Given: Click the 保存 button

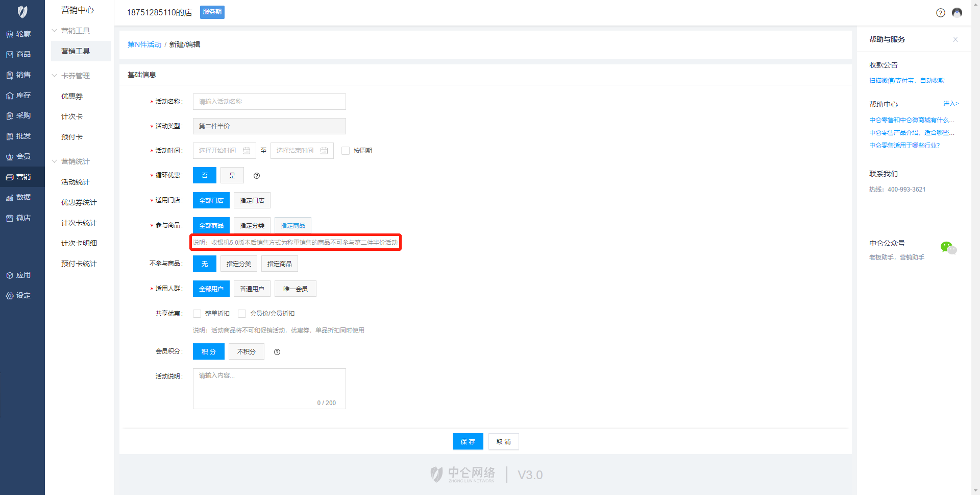Looking at the screenshot, I should pyautogui.click(x=468, y=441).
